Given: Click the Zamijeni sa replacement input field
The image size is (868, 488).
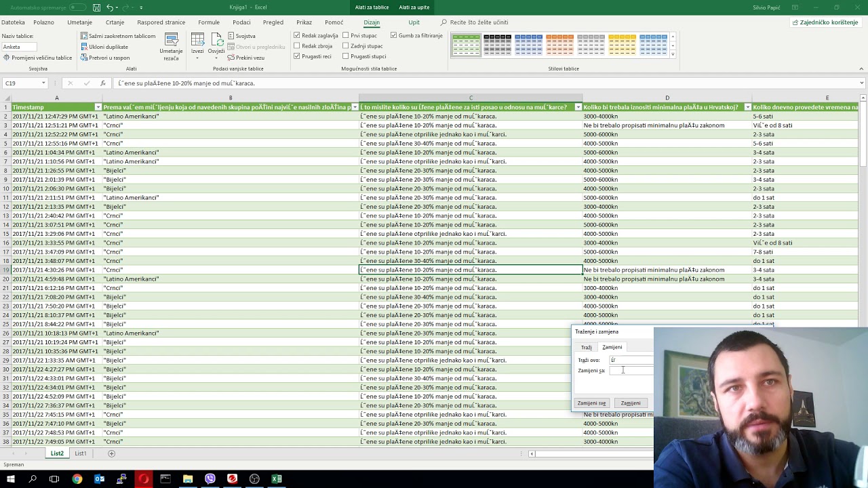Looking at the screenshot, I should [x=631, y=371].
